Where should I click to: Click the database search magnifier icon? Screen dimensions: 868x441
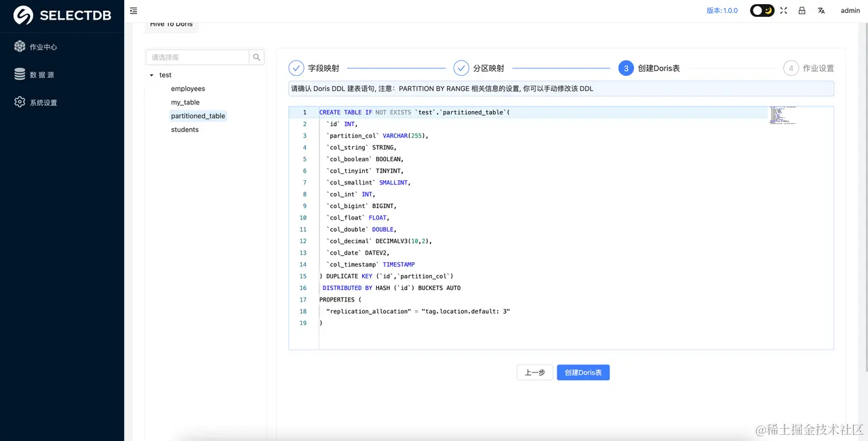(257, 58)
